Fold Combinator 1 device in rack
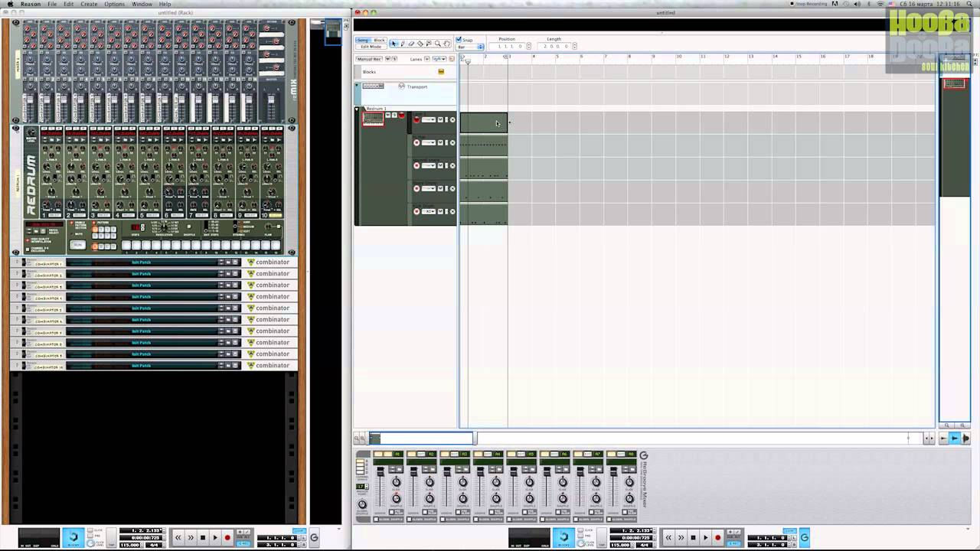Image resolution: width=980 pixels, height=551 pixels. [17, 262]
